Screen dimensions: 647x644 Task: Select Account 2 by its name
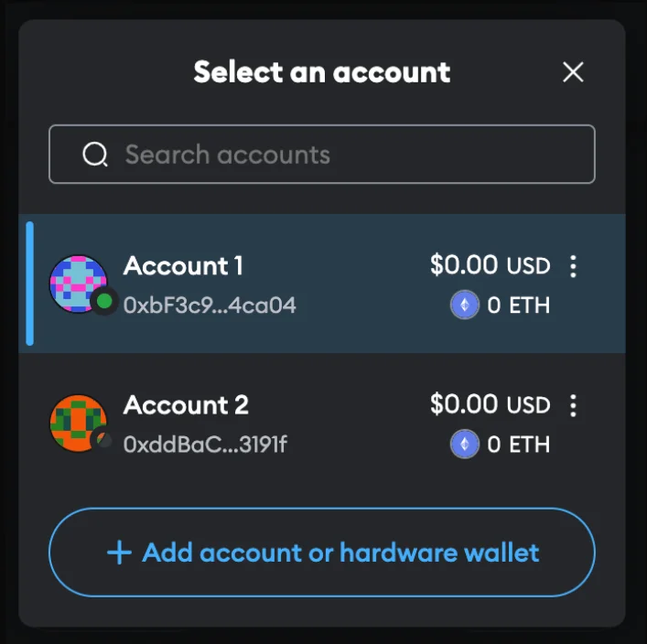click(186, 404)
